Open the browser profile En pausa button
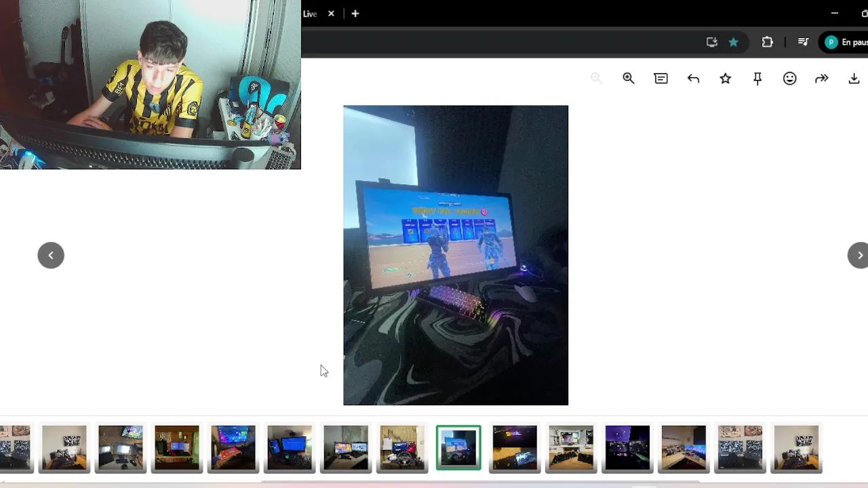 click(x=845, y=42)
